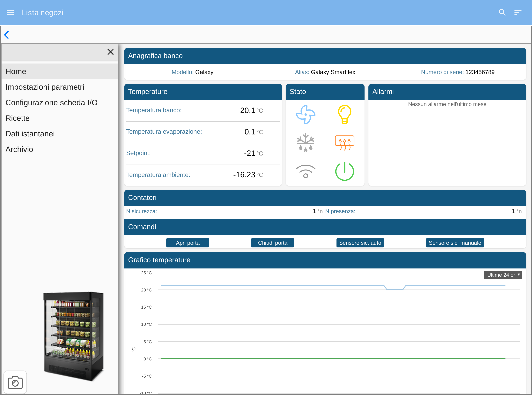Open the hamburger menu icon
Screen dimensions: 532x399
coord(11,12)
